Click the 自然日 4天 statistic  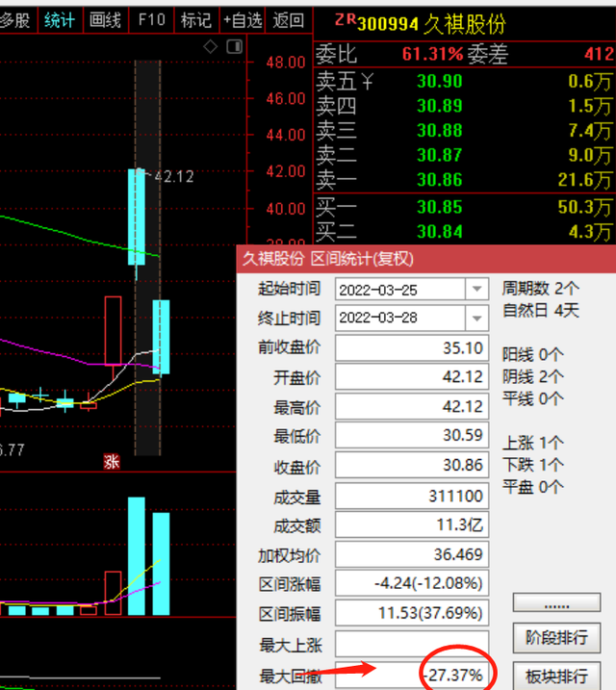pos(540,311)
